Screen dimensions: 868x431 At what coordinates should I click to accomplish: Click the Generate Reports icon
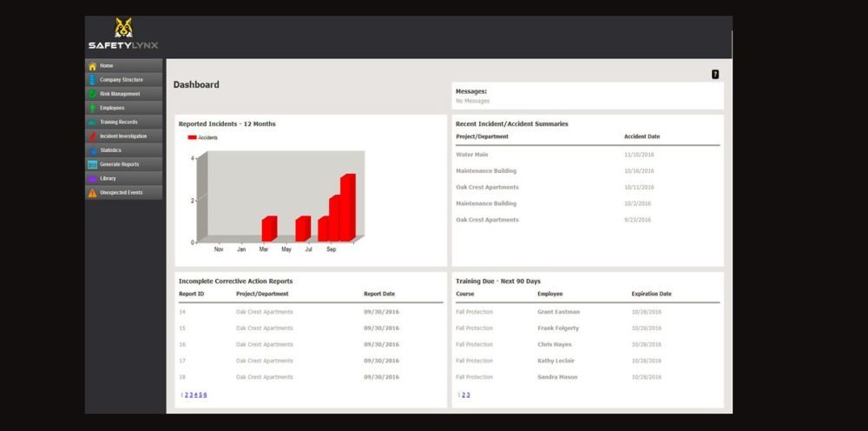click(x=92, y=164)
